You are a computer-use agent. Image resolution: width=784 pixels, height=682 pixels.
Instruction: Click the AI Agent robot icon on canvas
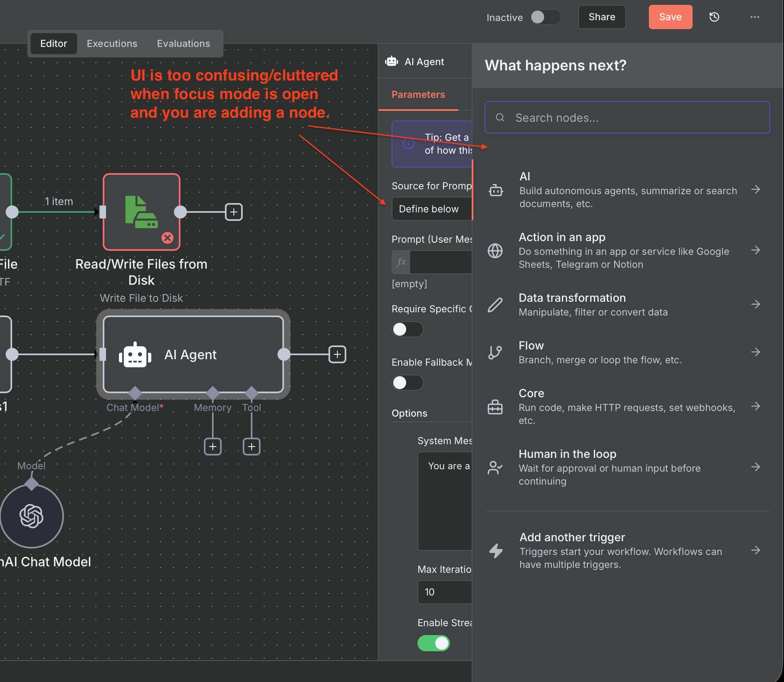(x=135, y=355)
